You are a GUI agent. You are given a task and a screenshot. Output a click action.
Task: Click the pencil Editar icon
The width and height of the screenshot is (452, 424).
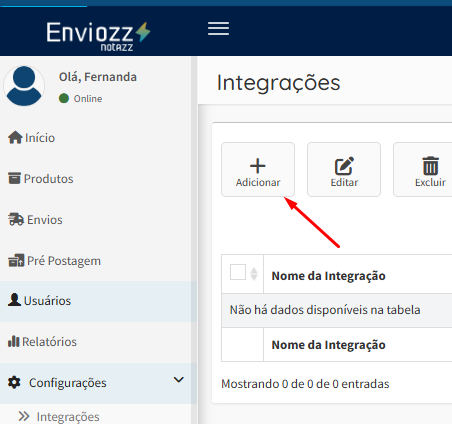[x=344, y=166]
